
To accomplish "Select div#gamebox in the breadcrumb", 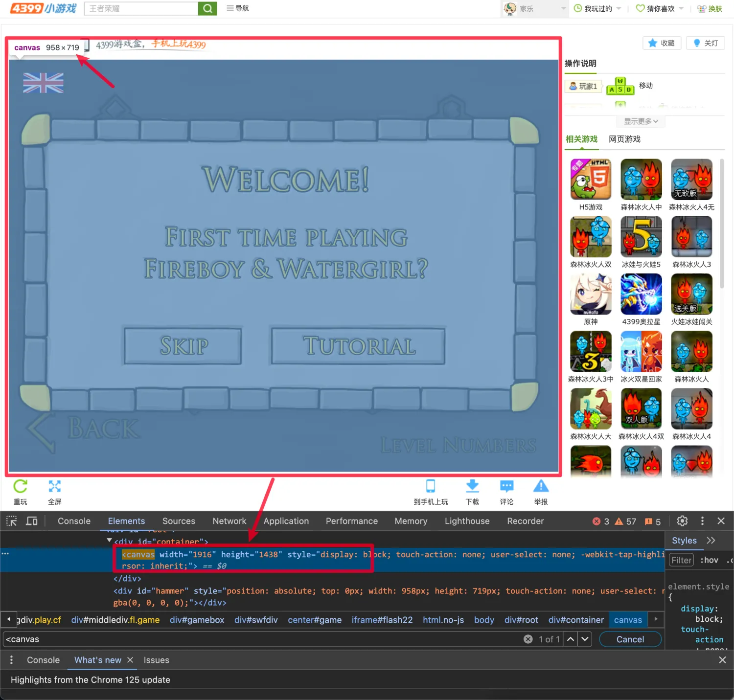I will click(x=197, y=620).
